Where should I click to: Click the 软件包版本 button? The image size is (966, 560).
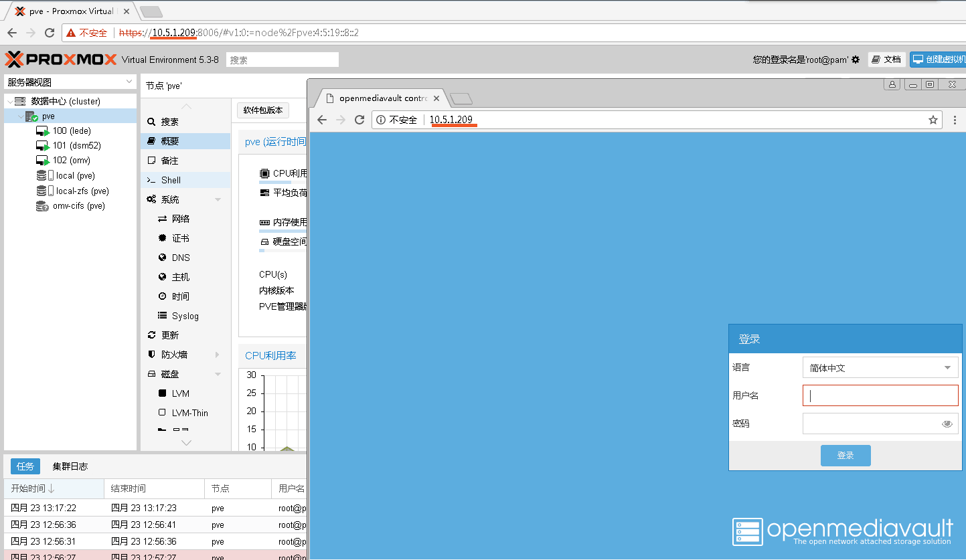pos(263,110)
